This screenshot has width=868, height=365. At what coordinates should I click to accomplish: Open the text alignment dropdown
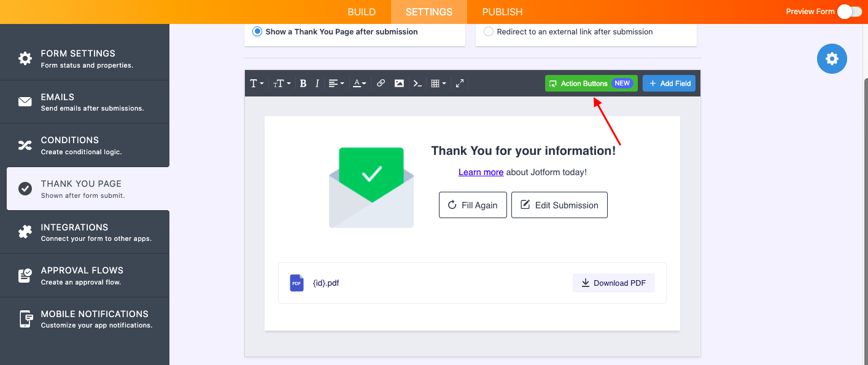click(336, 84)
